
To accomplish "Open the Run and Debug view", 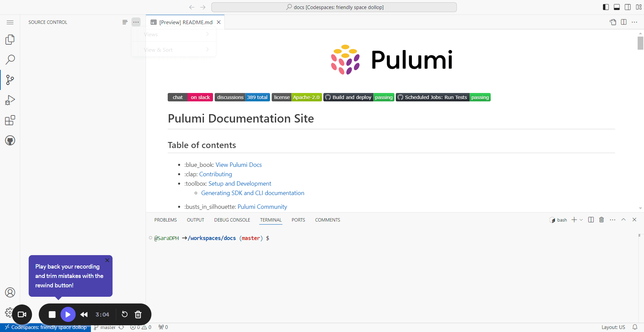I will (x=10, y=100).
